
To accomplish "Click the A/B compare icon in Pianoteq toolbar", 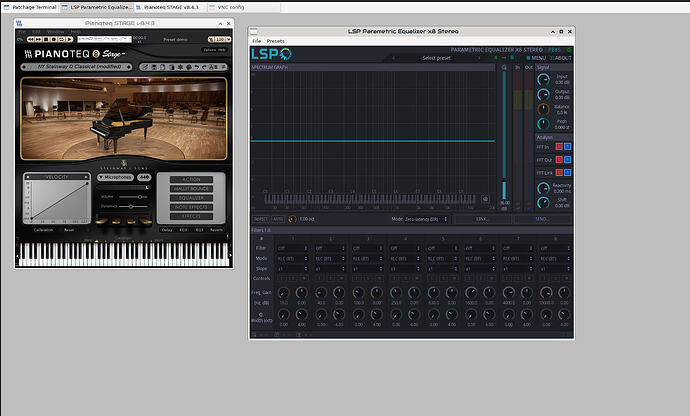I will (213, 66).
